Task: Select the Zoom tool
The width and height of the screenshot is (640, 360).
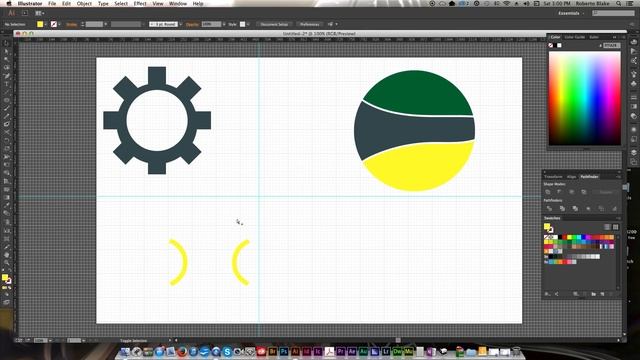Action: (7, 263)
